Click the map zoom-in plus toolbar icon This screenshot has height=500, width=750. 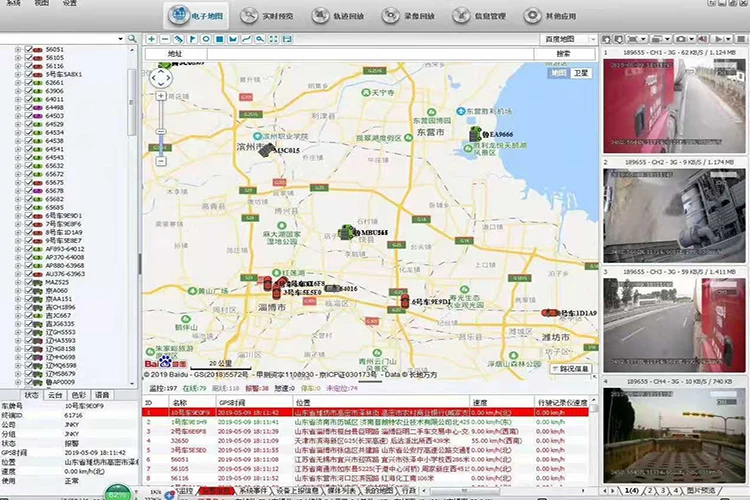pos(151,39)
